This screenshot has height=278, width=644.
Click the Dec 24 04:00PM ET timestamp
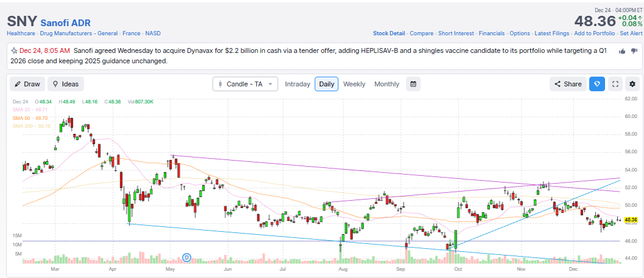[x=618, y=10]
